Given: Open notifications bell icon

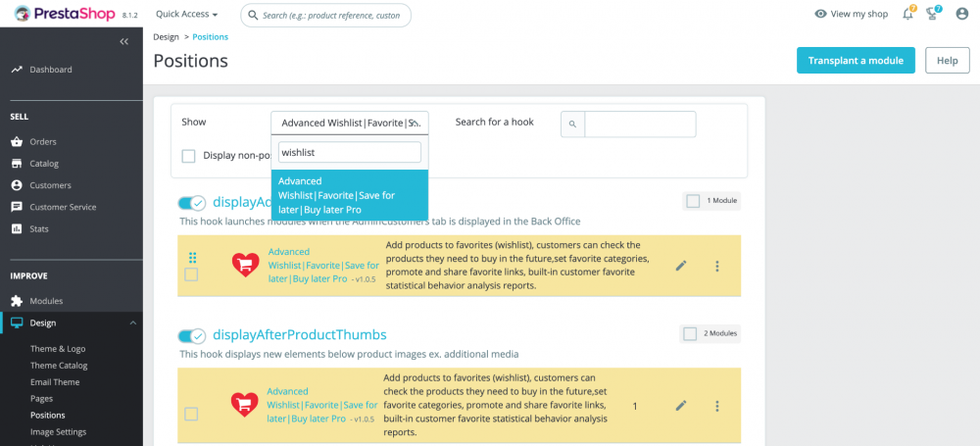Looking at the screenshot, I should click(x=908, y=14).
